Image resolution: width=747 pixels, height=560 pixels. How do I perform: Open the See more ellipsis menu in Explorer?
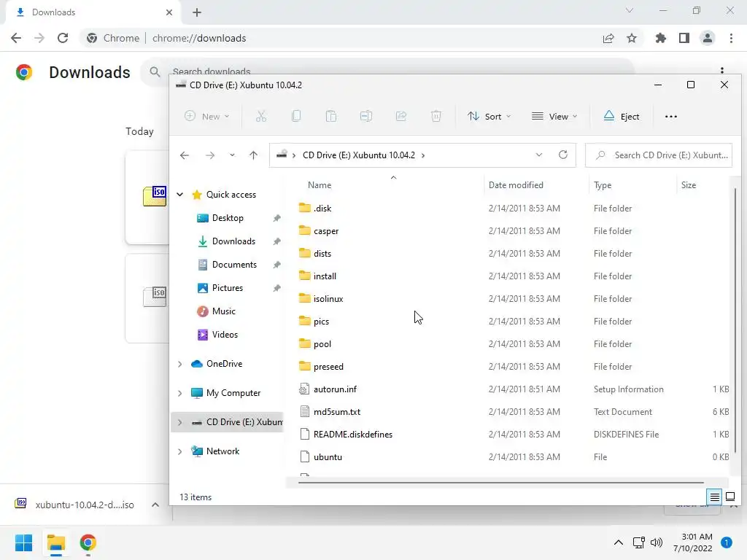671,116
